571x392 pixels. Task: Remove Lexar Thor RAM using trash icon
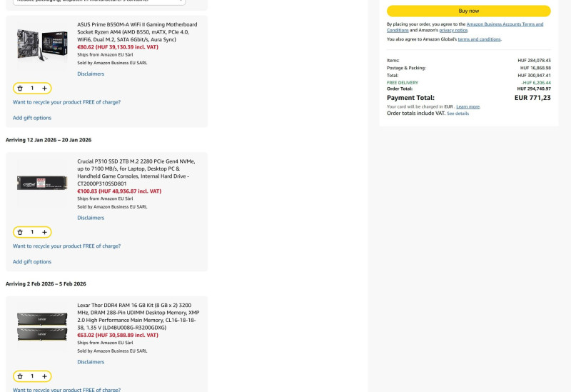click(20, 376)
